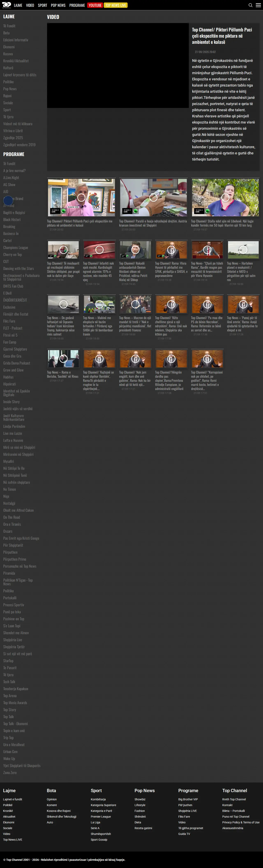263x868 pixels.
Task: Open Privacy Policy & Terms of Use
Action: click(241, 822)
